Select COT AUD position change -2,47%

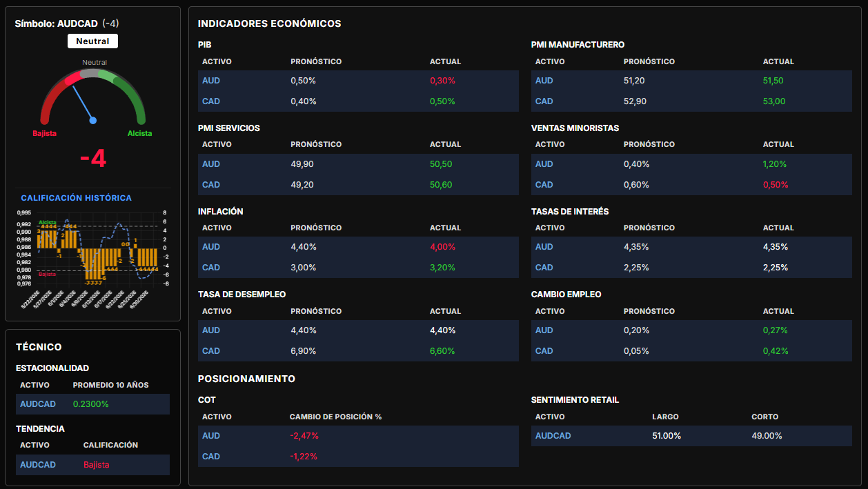click(304, 436)
